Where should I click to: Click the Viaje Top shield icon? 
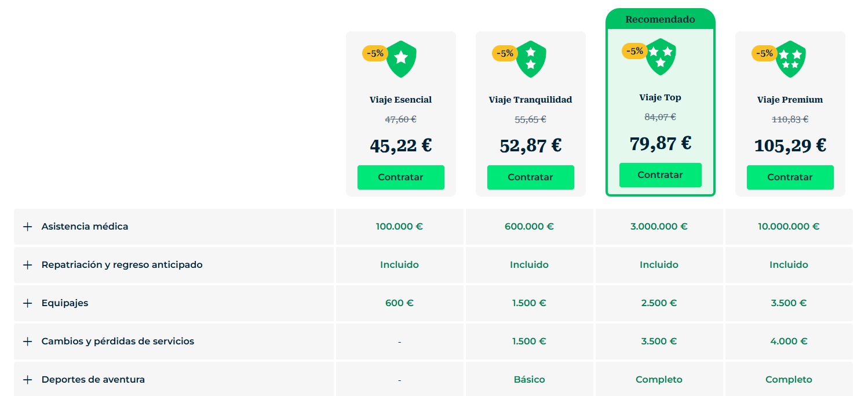tap(661, 56)
